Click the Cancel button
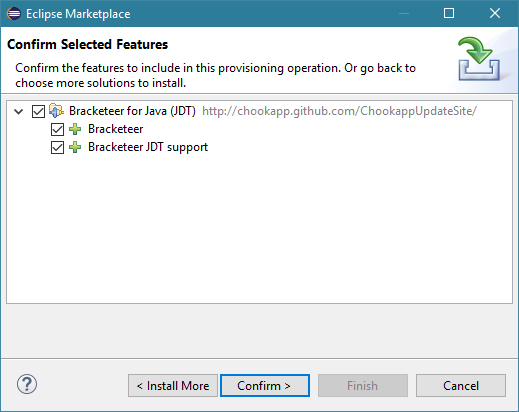The image size is (519, 412). click(461, 386)
